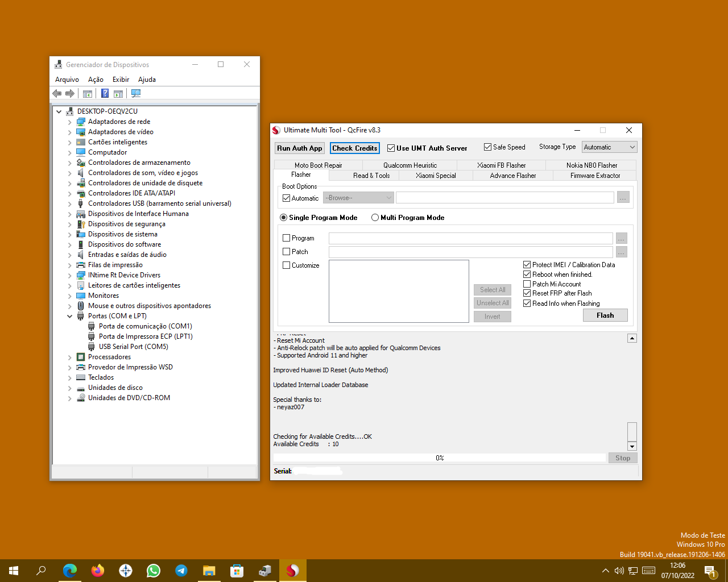Show hidden system tray icons chevron

pos(606,571)
